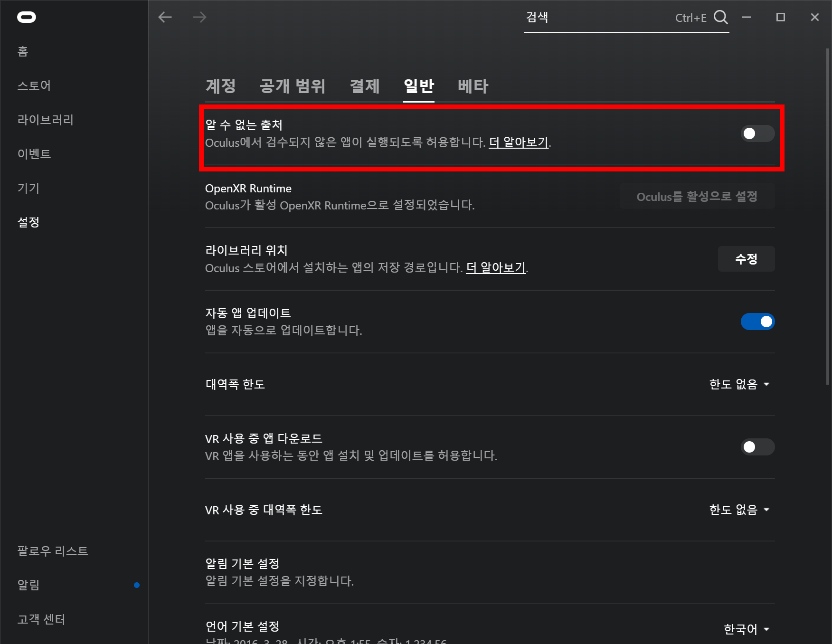Click the vertical scrollbar on the right
Image resolution: width=832 pixels, height=644 pixels.
click(x=828, y=216)
